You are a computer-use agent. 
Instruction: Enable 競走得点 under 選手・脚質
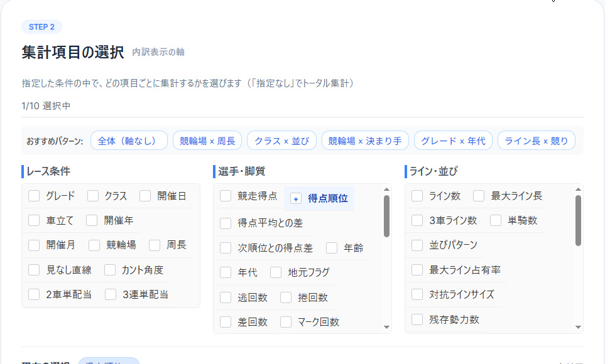click(x=226, y=196)
